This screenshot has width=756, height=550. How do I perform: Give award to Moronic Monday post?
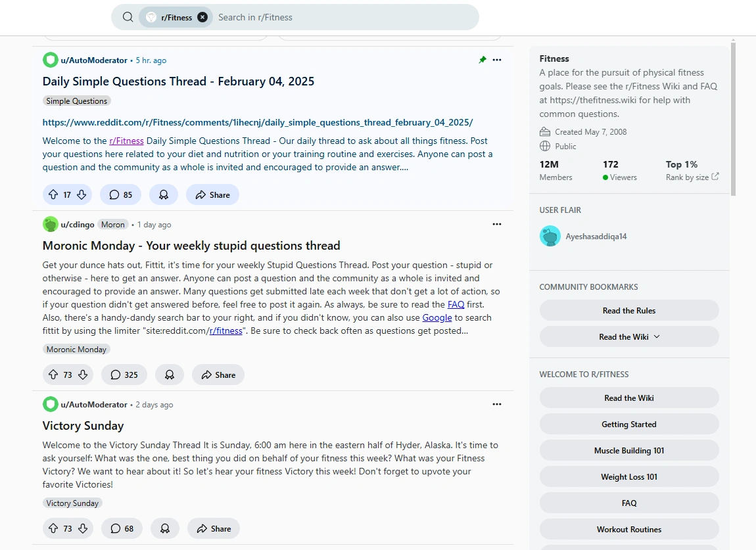click(169, 375)
